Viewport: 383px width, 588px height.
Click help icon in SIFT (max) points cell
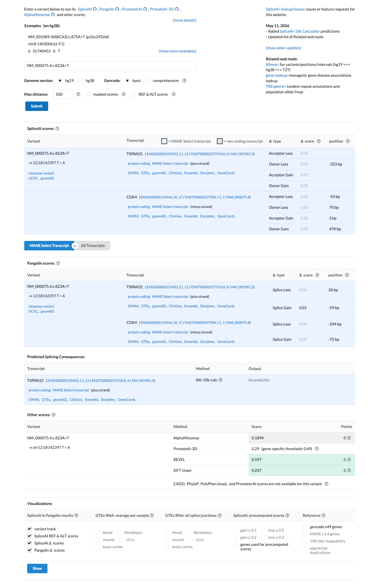(x=349, y=470)
